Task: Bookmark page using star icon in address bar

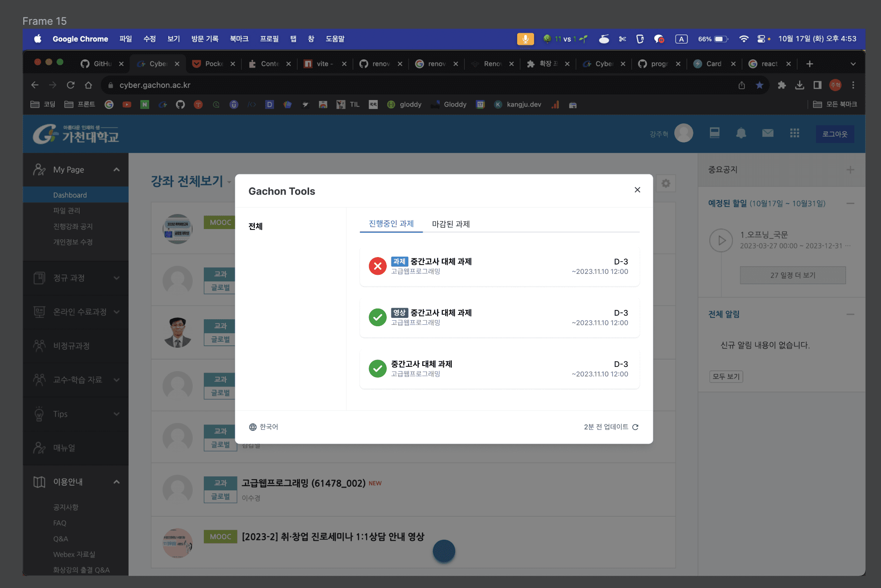Action: click(759, 85)
